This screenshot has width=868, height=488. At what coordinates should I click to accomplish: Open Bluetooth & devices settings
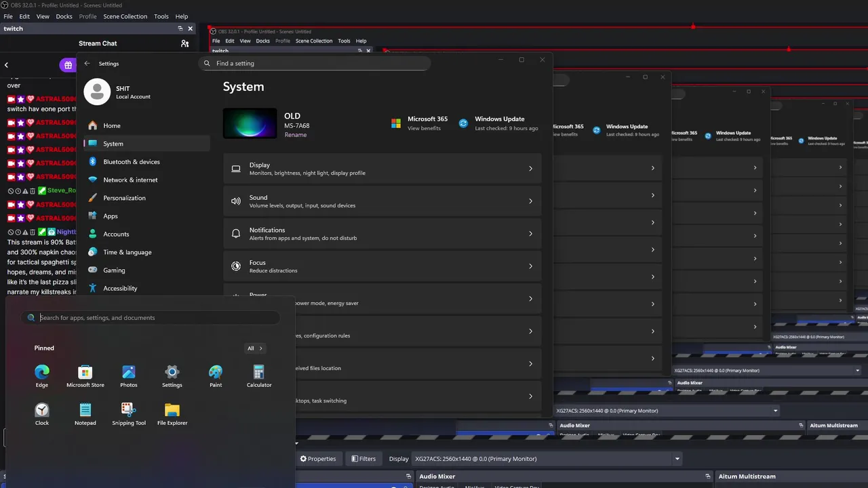(x=146, y=162)
